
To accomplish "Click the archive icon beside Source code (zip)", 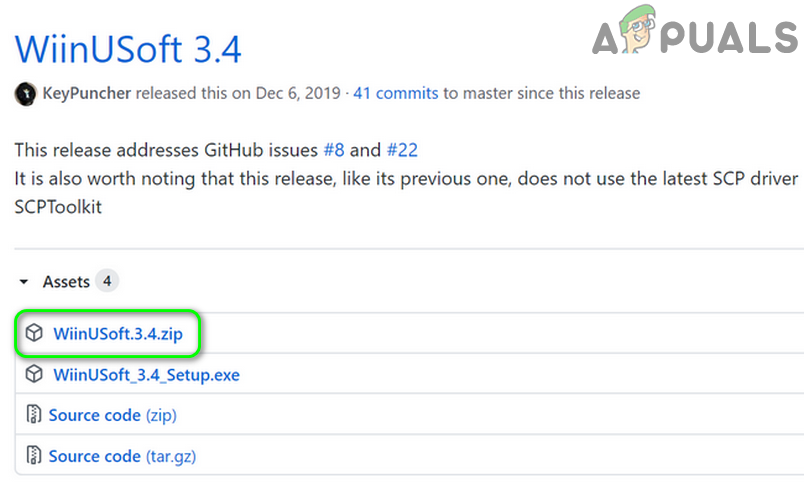I will [35, 415].
